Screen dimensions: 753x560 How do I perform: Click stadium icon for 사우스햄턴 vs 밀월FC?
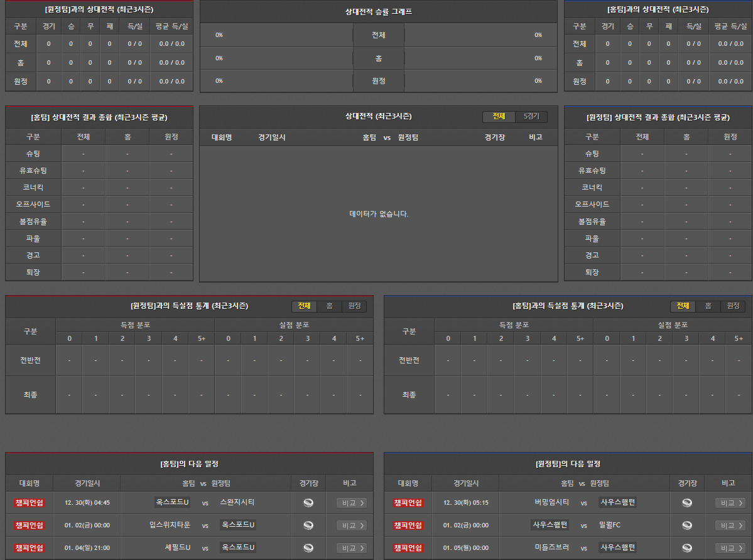686,525
